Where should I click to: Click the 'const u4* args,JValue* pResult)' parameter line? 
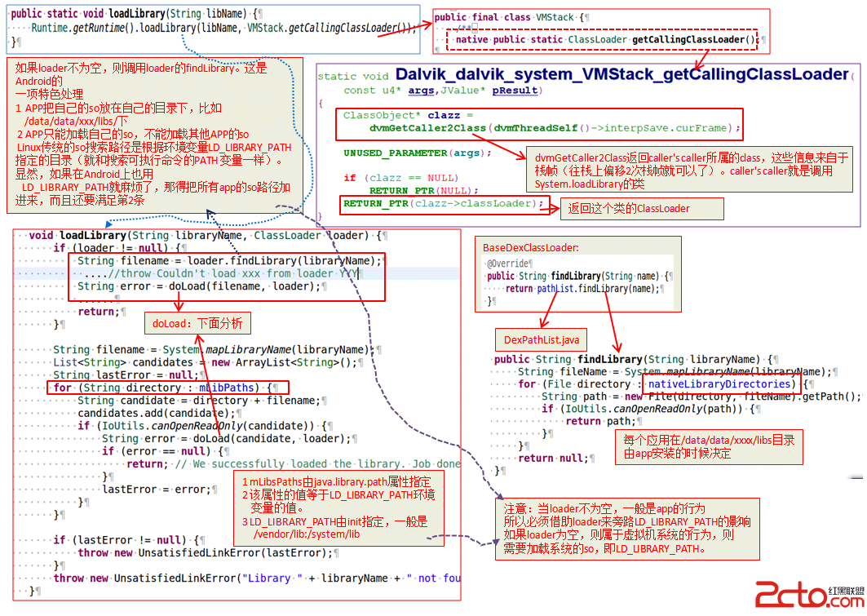tap(443, 90)
